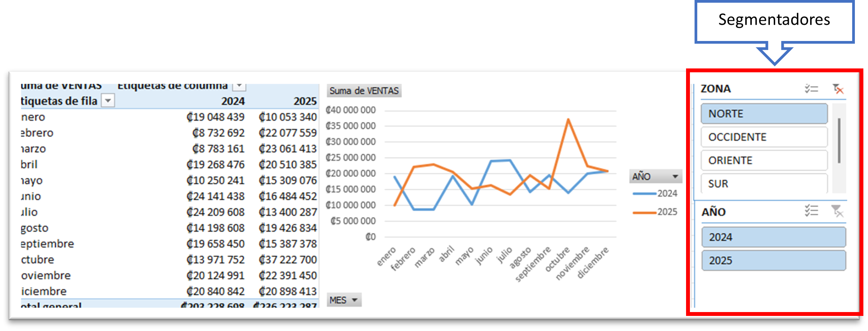Image resolution: width=868 pixels, height=331 pixels.
Task: Click the ZONA slicer scrollbar
Action: click(x=839, y=141)
